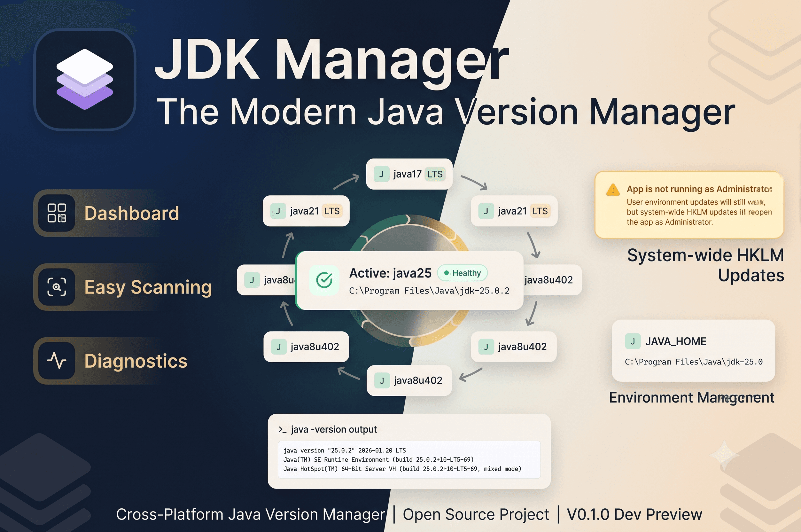The height and width of the screenshot is (532, 801).
Task: Click the yellow warning triangle icon
Action: [613, 190]
